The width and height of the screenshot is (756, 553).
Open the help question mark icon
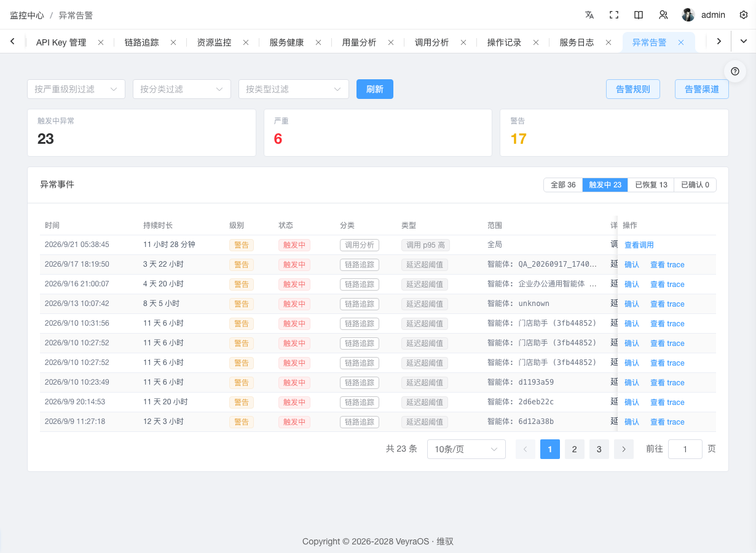(x=735, y=71)
